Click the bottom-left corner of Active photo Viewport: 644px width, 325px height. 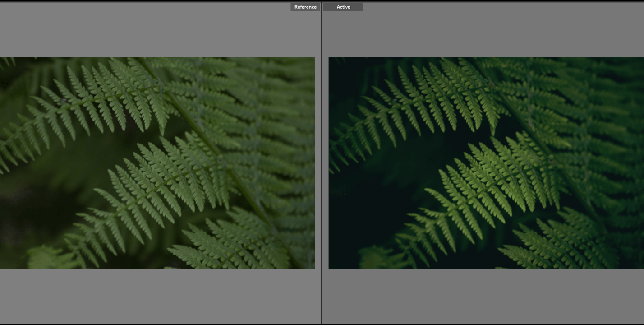pyautogui.click(x=330, y=267)
